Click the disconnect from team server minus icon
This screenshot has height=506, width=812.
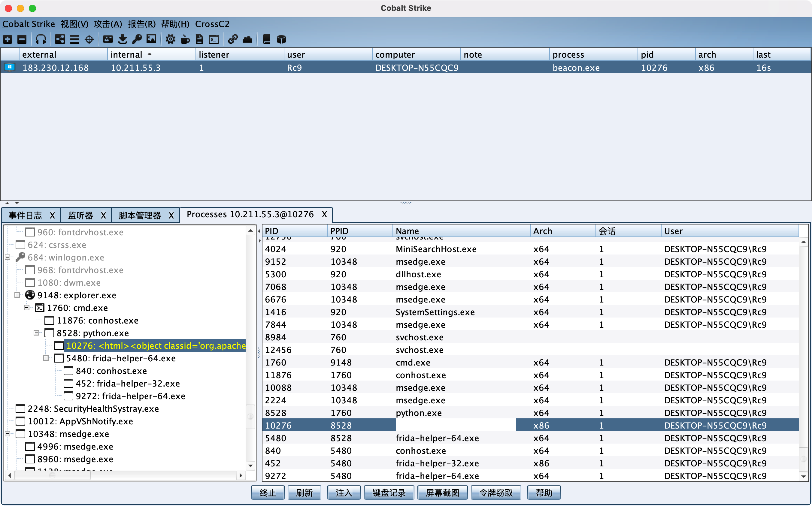[x=22, y=40]
